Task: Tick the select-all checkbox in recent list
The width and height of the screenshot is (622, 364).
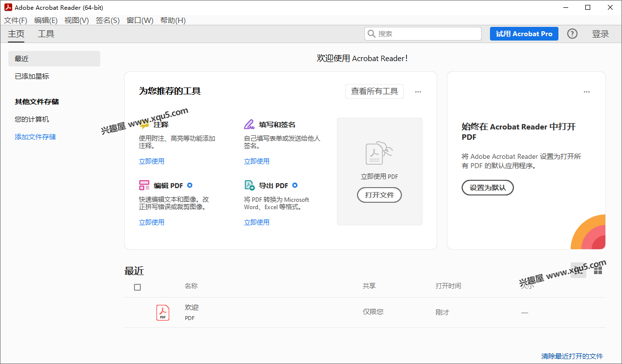Action: tap(137, 287)
